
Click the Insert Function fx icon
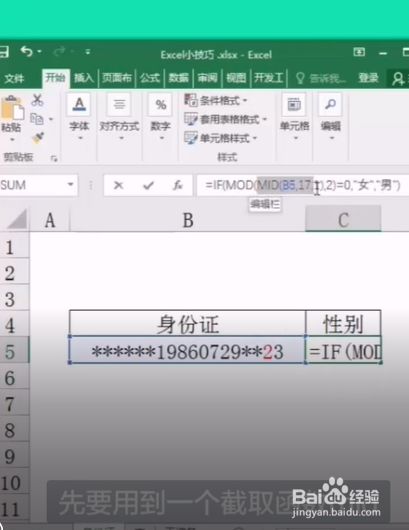[x=178, y=185]
